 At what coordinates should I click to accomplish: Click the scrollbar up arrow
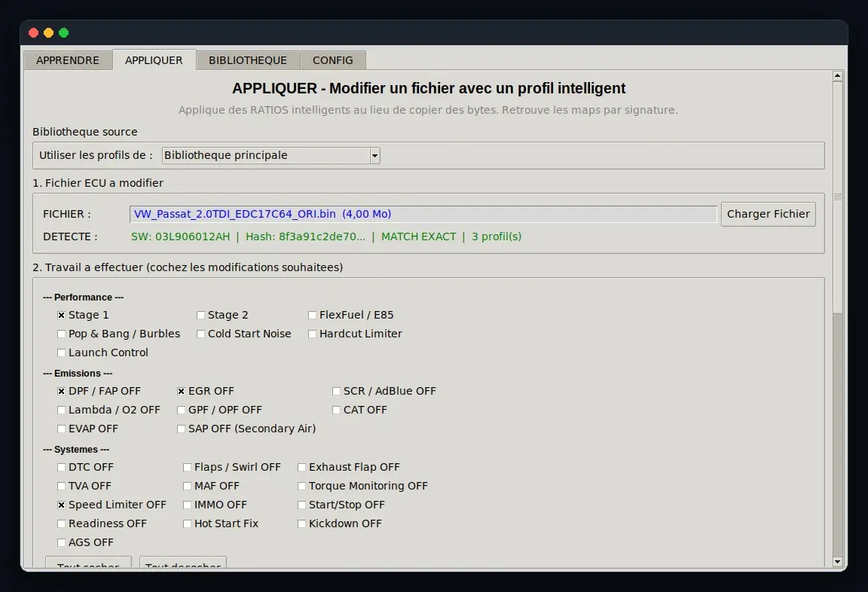[x=838, y=76]
